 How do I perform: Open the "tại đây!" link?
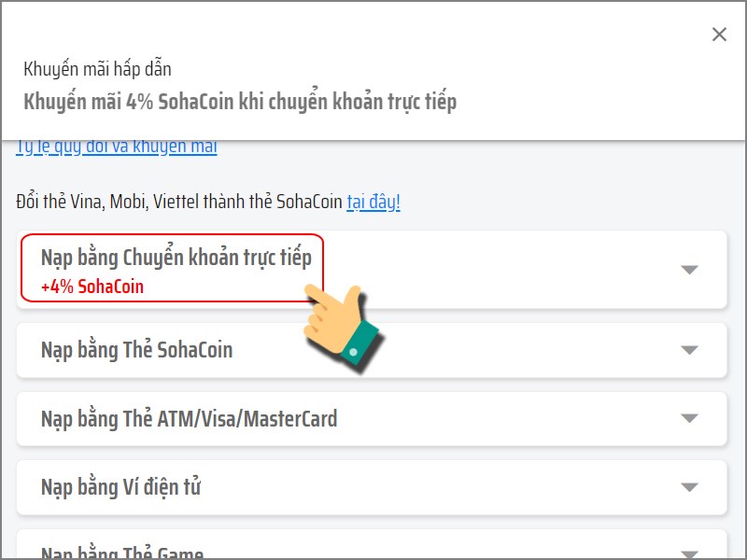tap(373, 202)
